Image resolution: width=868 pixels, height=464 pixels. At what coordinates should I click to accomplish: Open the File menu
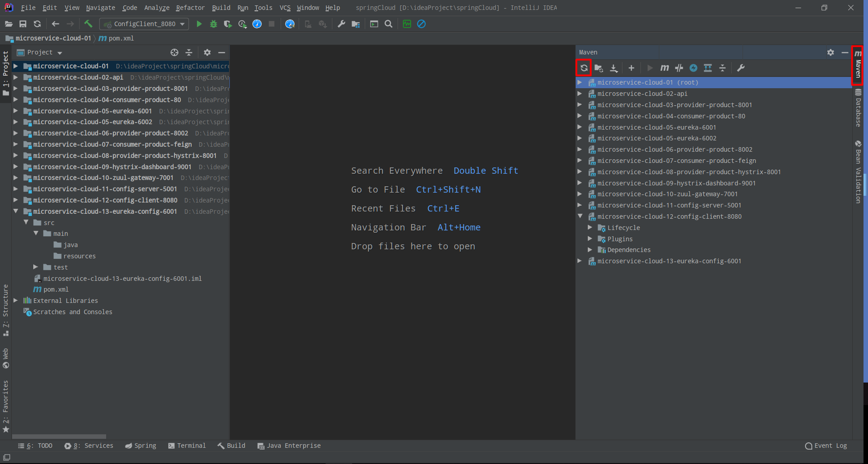click(x=28, y=8)
